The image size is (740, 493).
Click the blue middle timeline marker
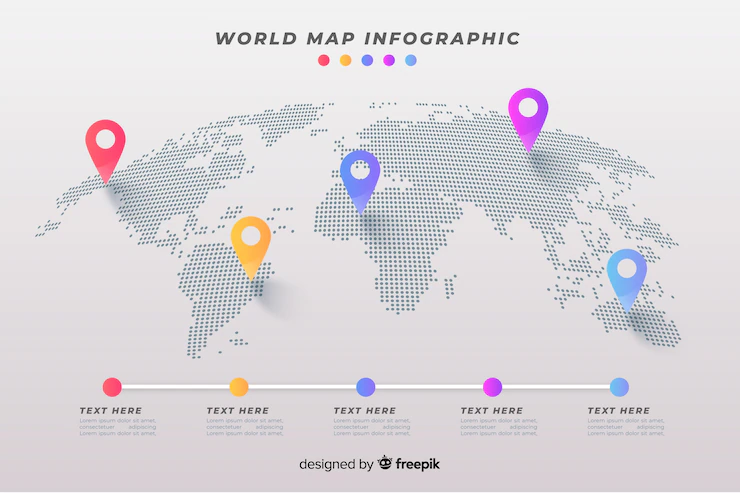[x=366, y=386]
